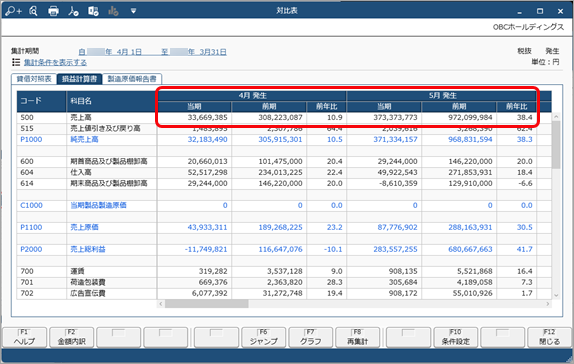Click the zoom-in magnifier icon
The width and height of the screenshot is (574, 364).
[14, 11]
